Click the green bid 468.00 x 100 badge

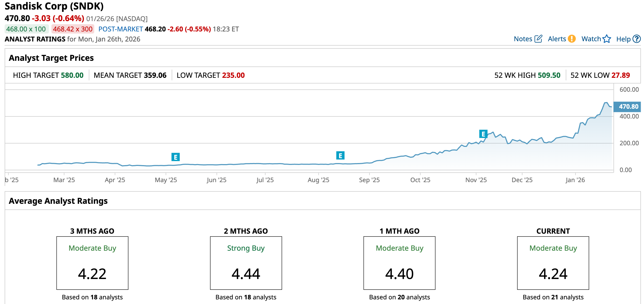(x=26, y=29)
